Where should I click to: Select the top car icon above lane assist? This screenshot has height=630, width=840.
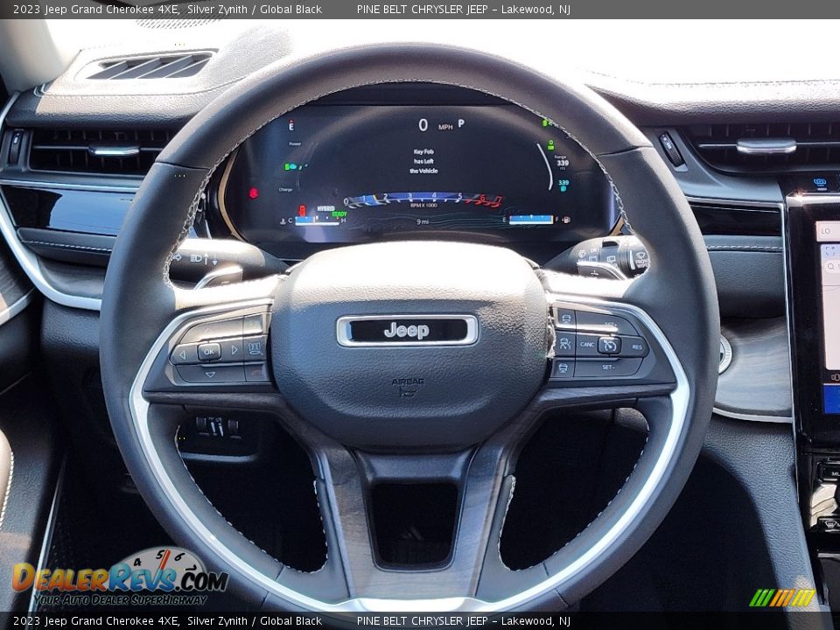pos(566,319)
